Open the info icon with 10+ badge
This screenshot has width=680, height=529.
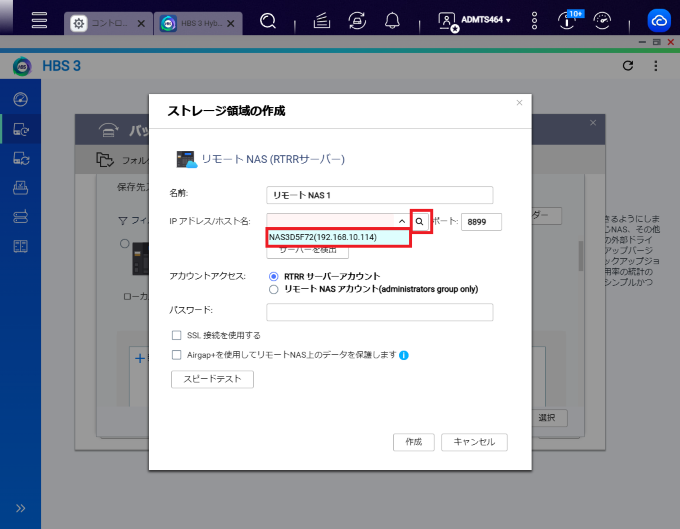pyautogui.click(x=569, y=20)
